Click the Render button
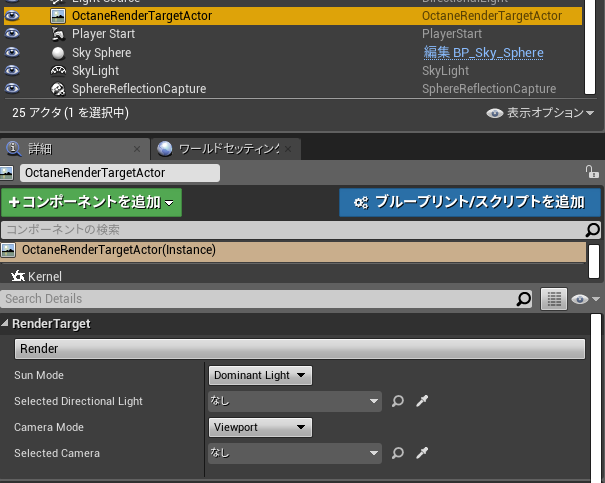605x483 pixels. [300, 349]
